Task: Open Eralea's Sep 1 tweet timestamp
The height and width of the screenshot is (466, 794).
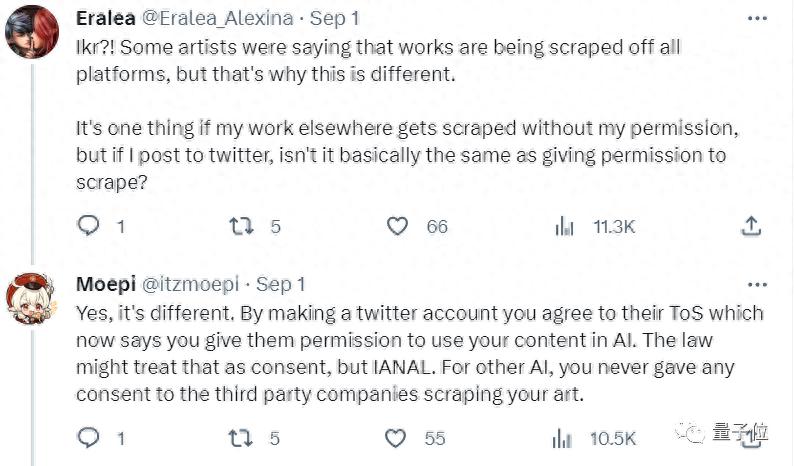Action: (334, 19)
